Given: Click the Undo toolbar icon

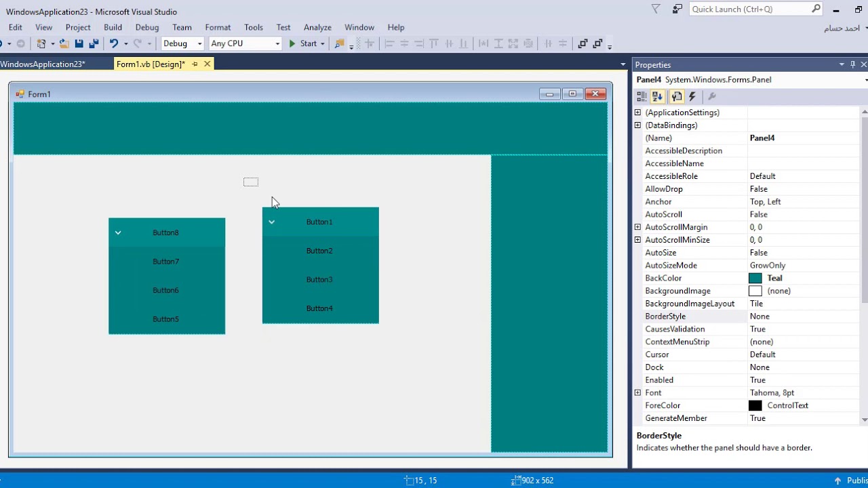Looking at the screenshot, I should [114, 43].
